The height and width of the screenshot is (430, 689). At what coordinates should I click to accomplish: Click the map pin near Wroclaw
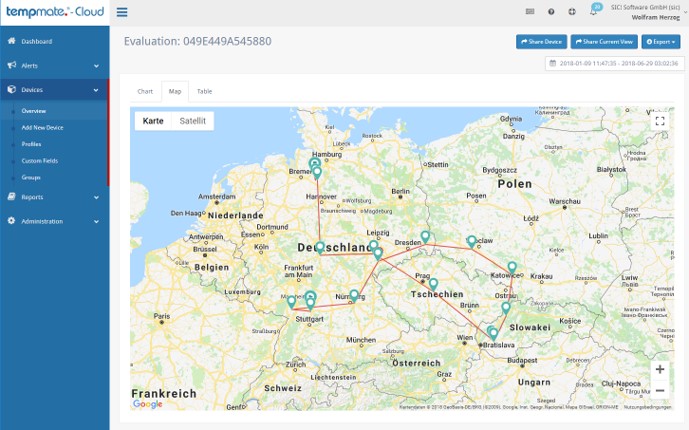(x=471, y=242)
